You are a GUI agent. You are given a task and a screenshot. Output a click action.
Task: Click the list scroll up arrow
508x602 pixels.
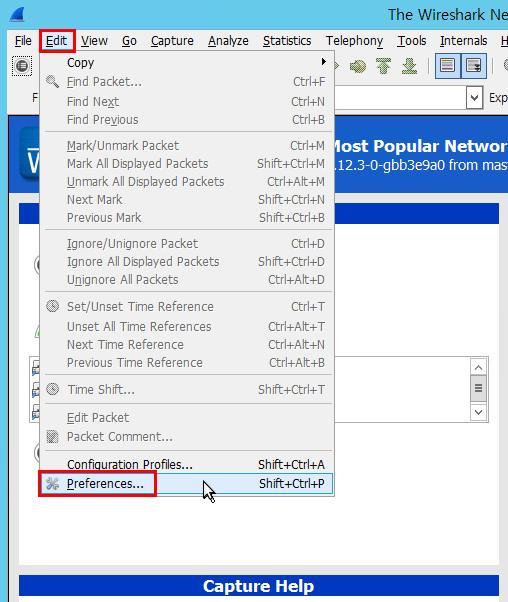coord(478,368)
